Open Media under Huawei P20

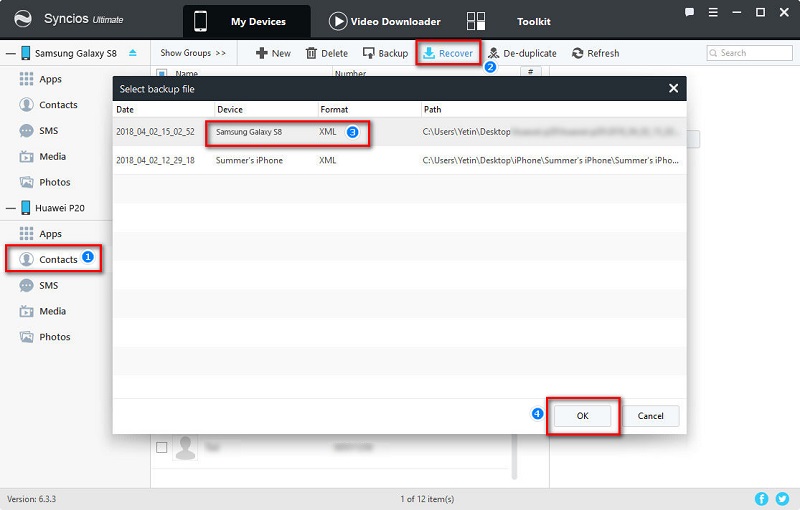coord(43,311)
